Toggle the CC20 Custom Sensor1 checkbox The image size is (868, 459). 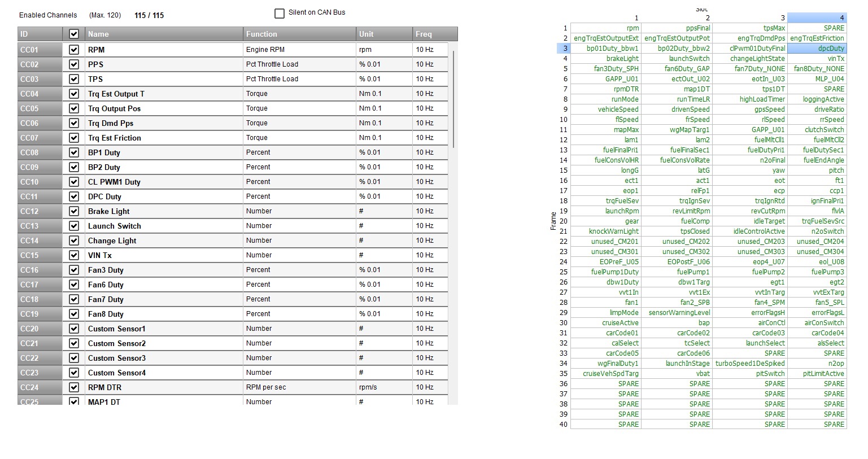point(74,329)
